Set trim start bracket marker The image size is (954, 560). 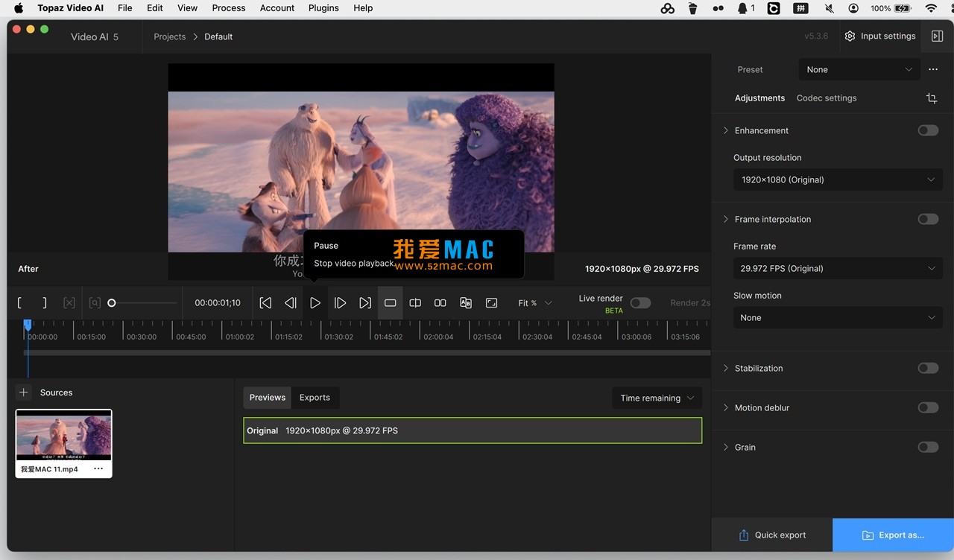click(20, 303)
